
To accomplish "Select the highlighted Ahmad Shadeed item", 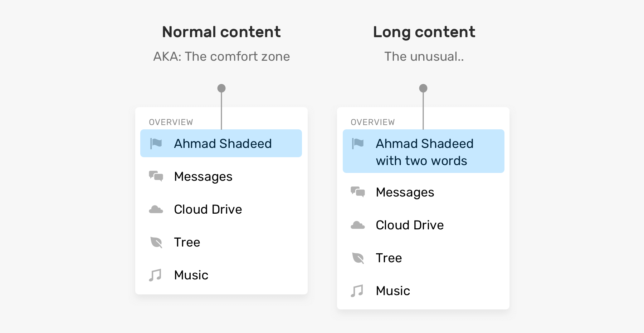I will (221, 143).
